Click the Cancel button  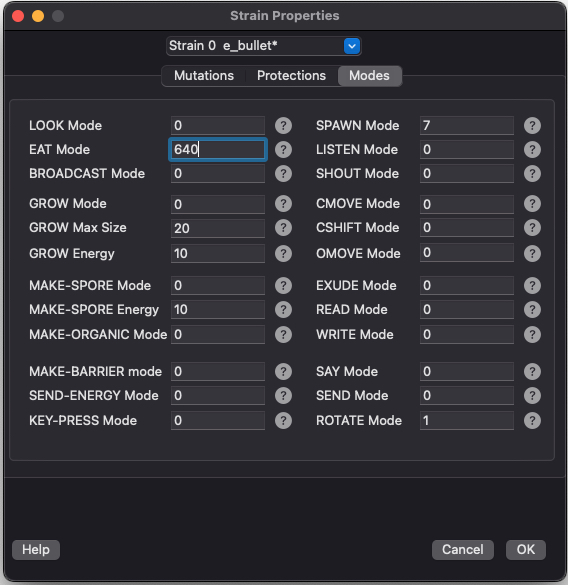[463, 550]
